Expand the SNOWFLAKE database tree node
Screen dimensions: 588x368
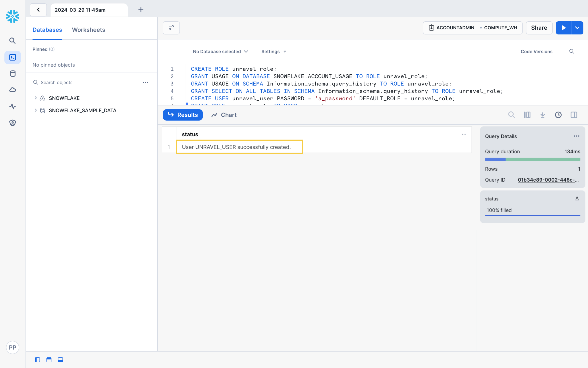(x=36, y=98)
